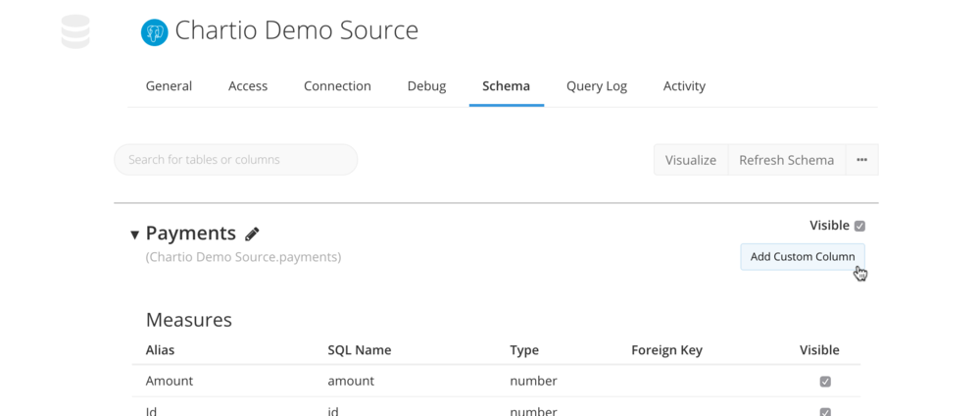Click the (Chartio Demo Source.payments) subtitle
This screenshot has height=416, width=980.
pos(243,257)
